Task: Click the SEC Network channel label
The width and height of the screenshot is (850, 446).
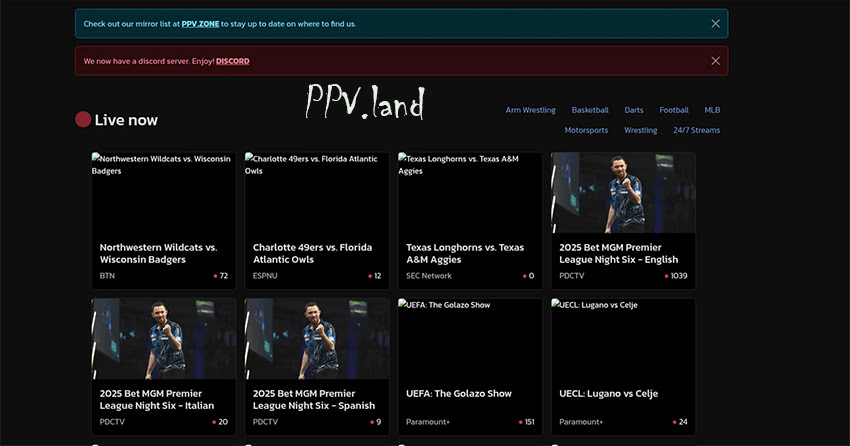Action: (429, 276)
